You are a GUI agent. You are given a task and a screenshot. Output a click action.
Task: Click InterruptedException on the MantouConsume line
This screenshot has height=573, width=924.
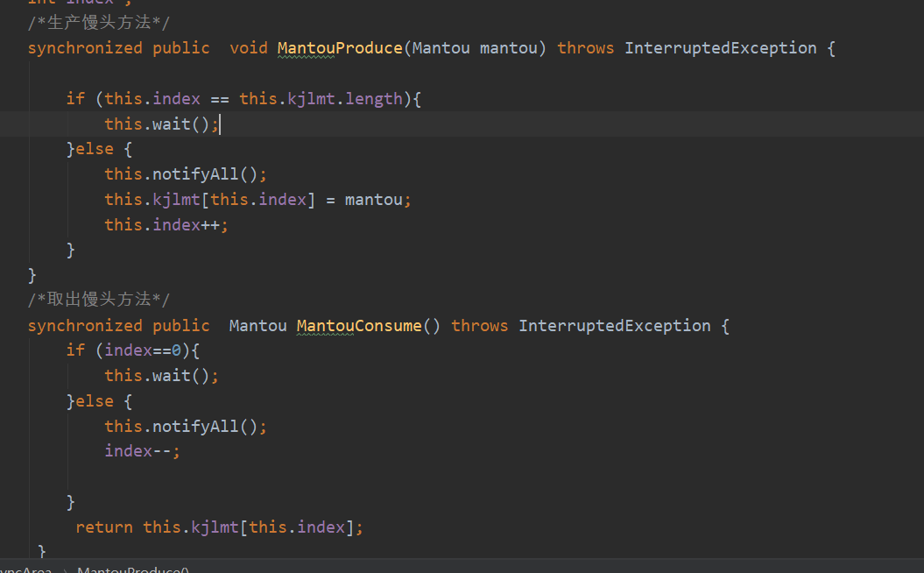[x=615, y=325]
